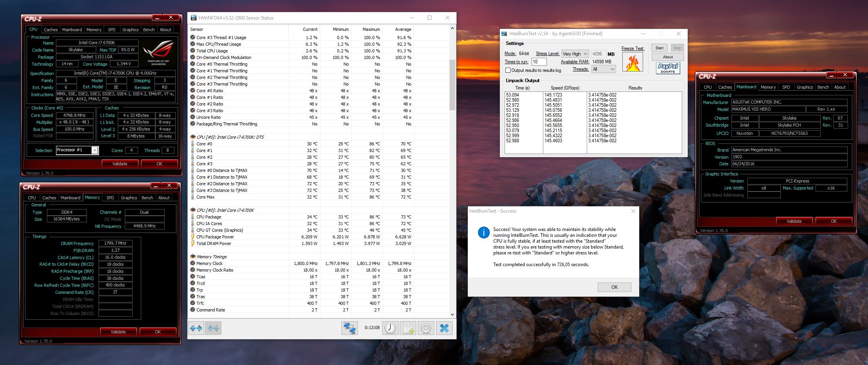868x365 pixels.
Task: Click the HWiNFO shrink columns arrows icon
Action: click(x=213, y=328)
